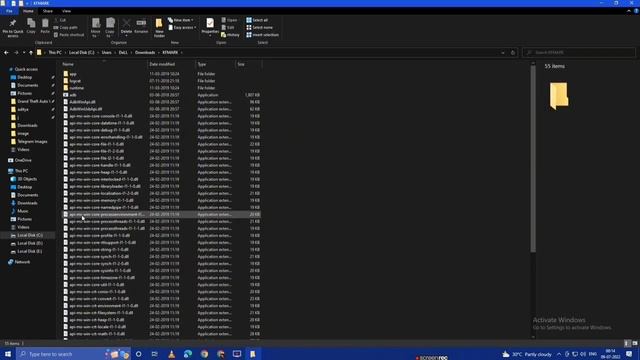This screenshot has height=360, width=640.
Task: Refresh the address bar location
Action: [x=513, y=53]
